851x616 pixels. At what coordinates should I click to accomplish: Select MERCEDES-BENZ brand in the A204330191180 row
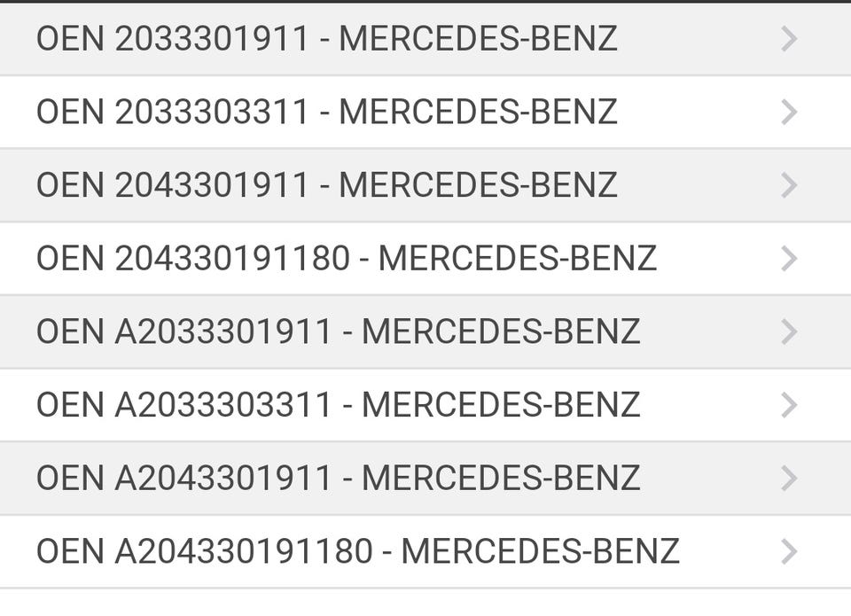pyautogui.click(x=540, y=551)
